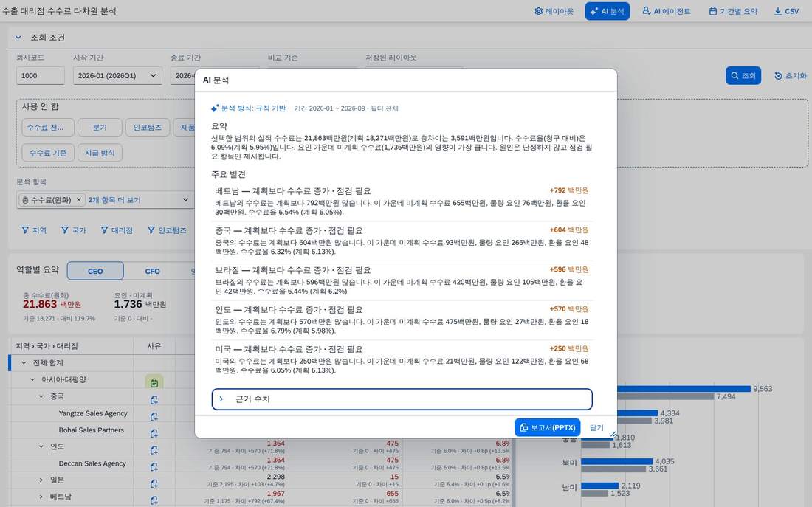The height and width of the screenshot is (507, 812).
Task: Collapse the 전체 합계 tree row
Action: (x=24, y=363)
